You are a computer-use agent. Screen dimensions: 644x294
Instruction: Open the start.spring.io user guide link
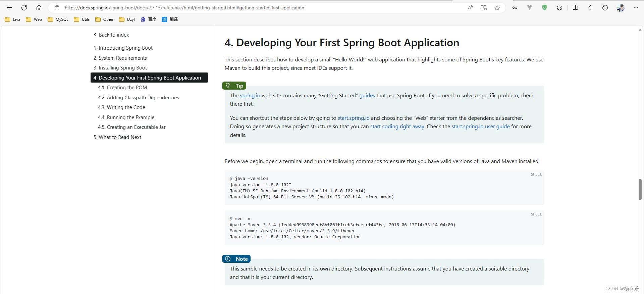coord(480,127)
